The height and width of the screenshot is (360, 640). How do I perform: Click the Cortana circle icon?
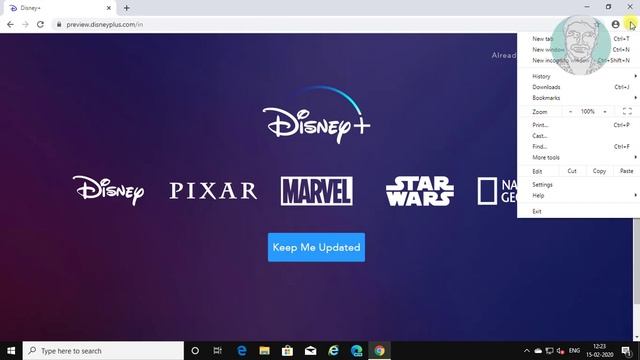(195, 351)
